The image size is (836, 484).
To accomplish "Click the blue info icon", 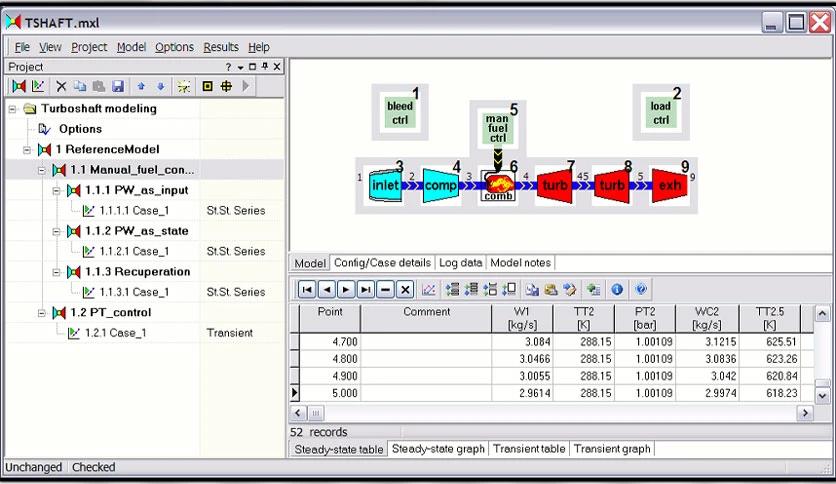I will click(617, 289).
